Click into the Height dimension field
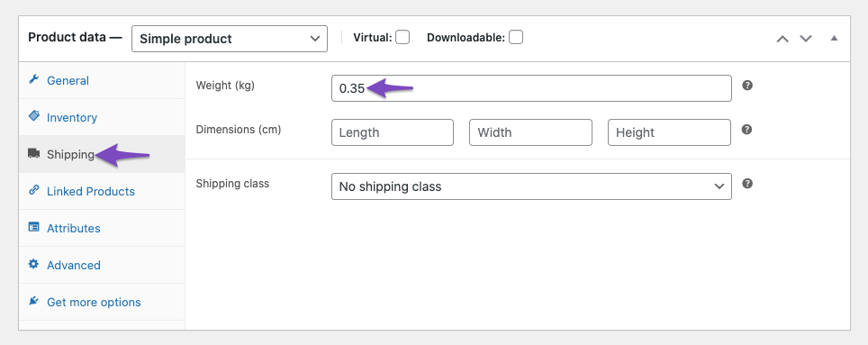The width and height of the screenshot is (868, 345). pyautogui.click(x=669, y=132)
